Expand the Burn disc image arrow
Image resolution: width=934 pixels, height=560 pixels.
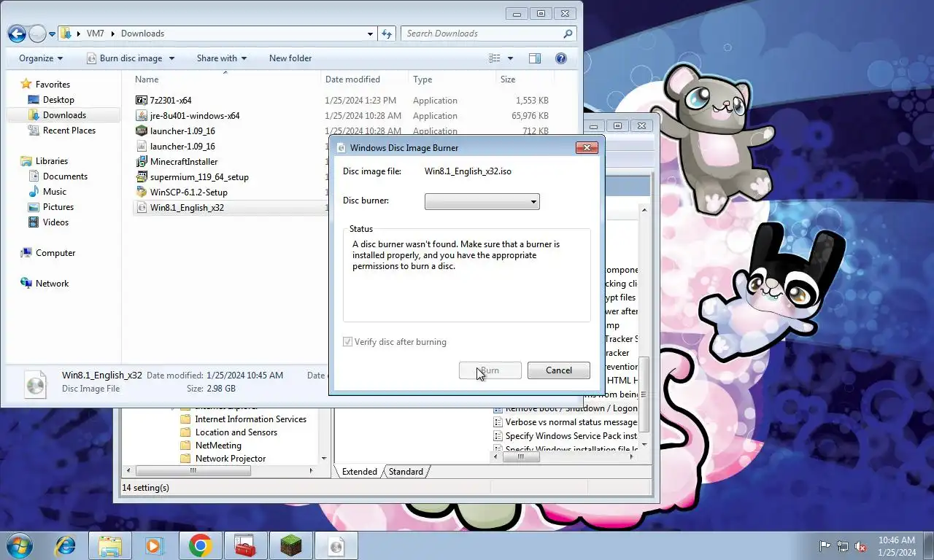click(171, 58)
